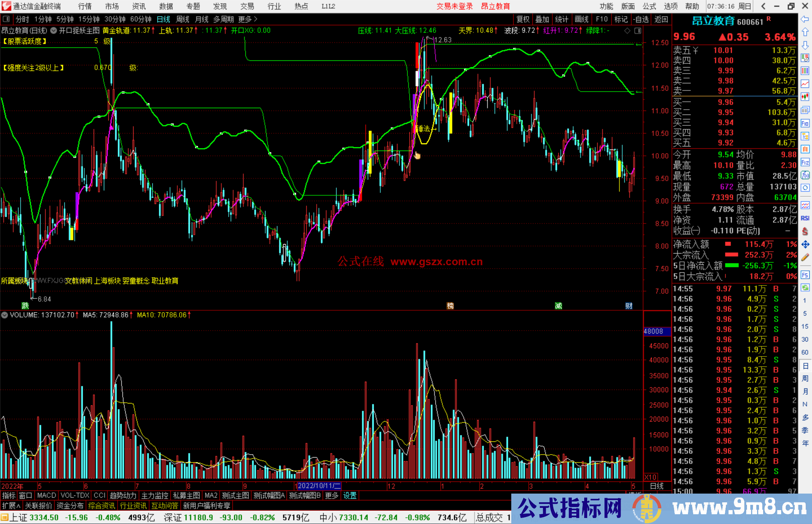Switch to the MACD indicator tab
Image resolution: width=812 pixels, height=524 pixels.
[x=47, y=495]
